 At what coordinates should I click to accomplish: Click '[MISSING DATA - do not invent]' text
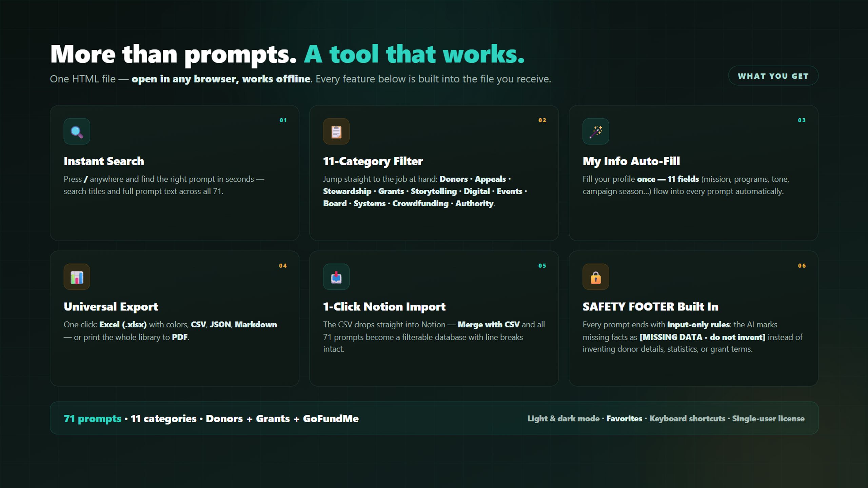pyautogui.click(x=702, y=337)
